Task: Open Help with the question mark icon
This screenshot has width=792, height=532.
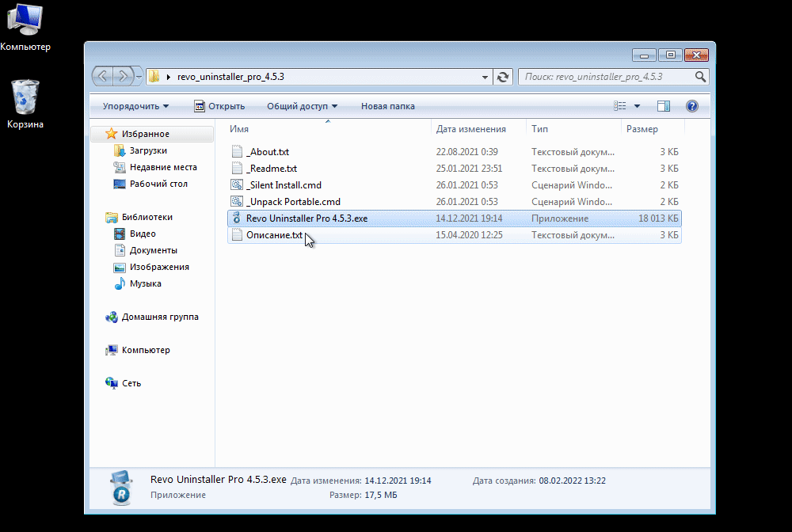Action: point(692,106)
